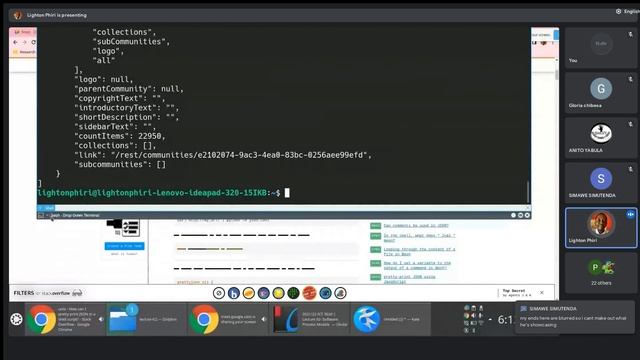
Task: Select the orange-yellow filter icon beside the blue b
Action: [249, 293]
